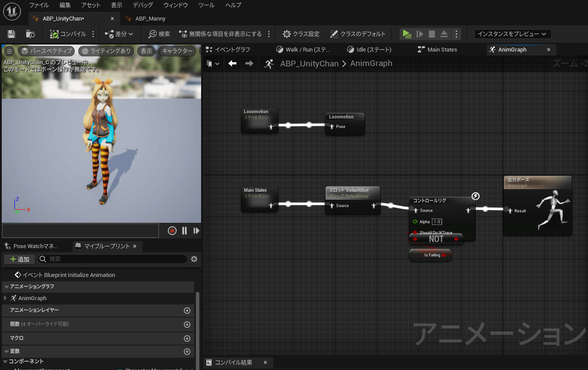Close the マイブループリント tab

[x=135, y=246]
